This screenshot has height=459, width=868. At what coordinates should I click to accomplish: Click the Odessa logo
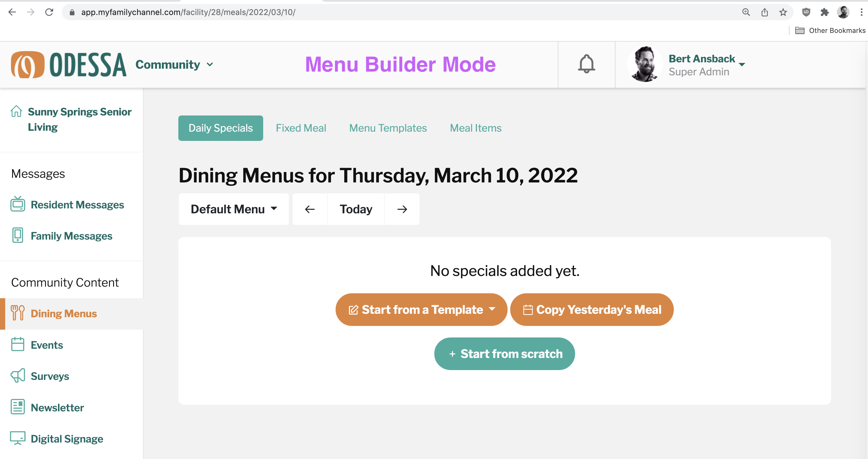tap(68, 64)
